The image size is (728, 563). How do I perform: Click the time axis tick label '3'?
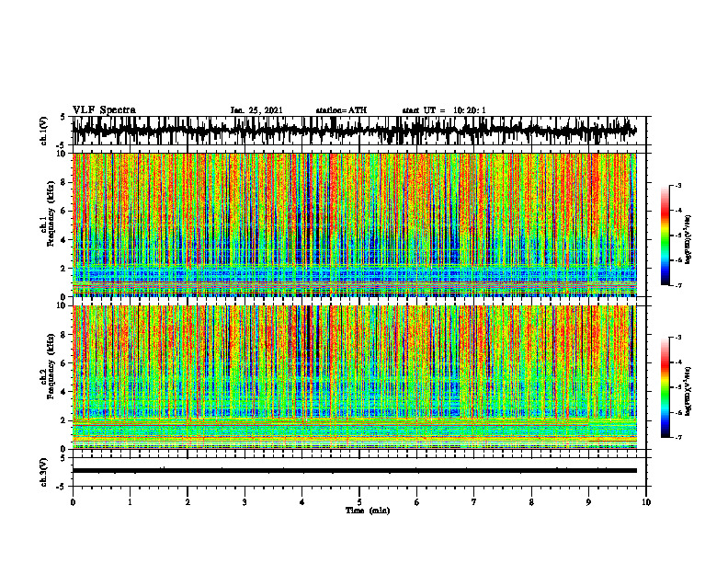(245, 502)
